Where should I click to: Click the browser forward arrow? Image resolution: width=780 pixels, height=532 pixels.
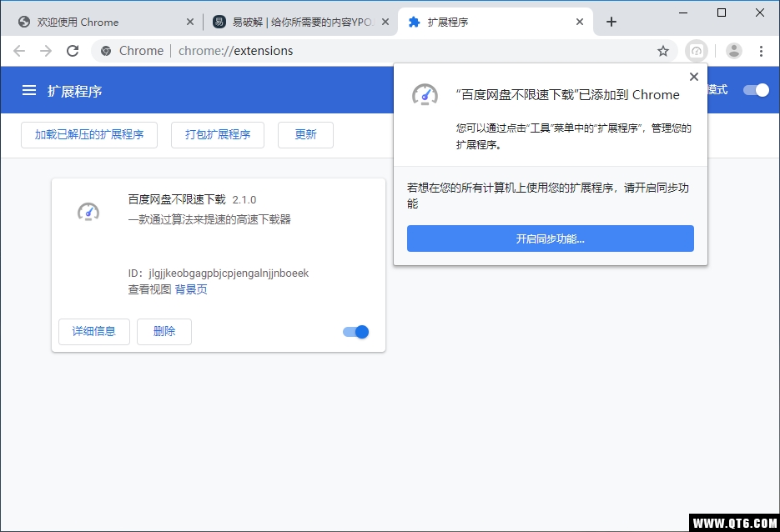point(46,51)
